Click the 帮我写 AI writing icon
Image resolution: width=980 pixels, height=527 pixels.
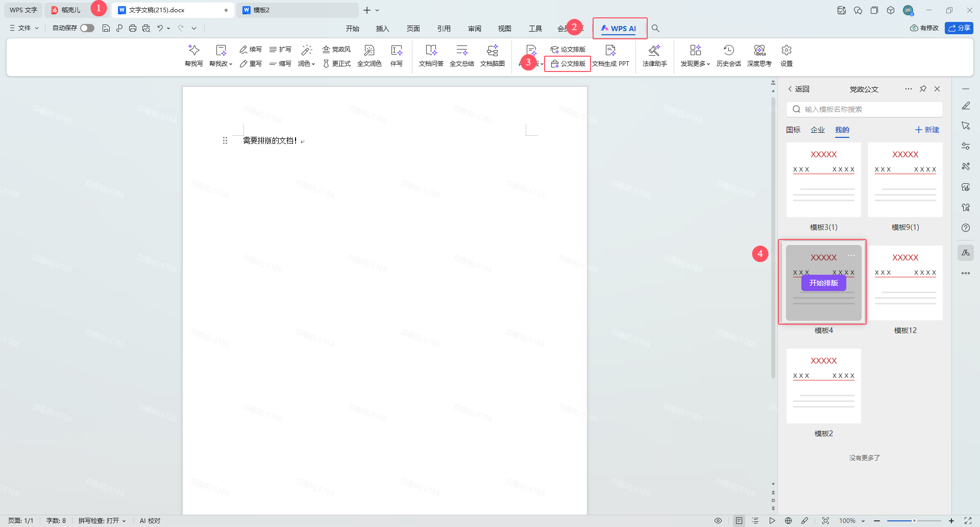coord(193,51)
